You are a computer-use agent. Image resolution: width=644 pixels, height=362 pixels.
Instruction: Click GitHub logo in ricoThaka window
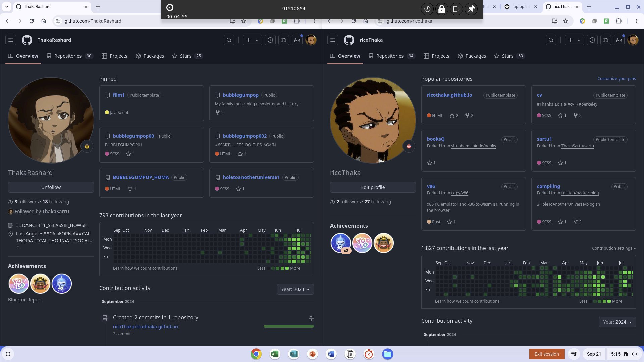pos(349,40)
